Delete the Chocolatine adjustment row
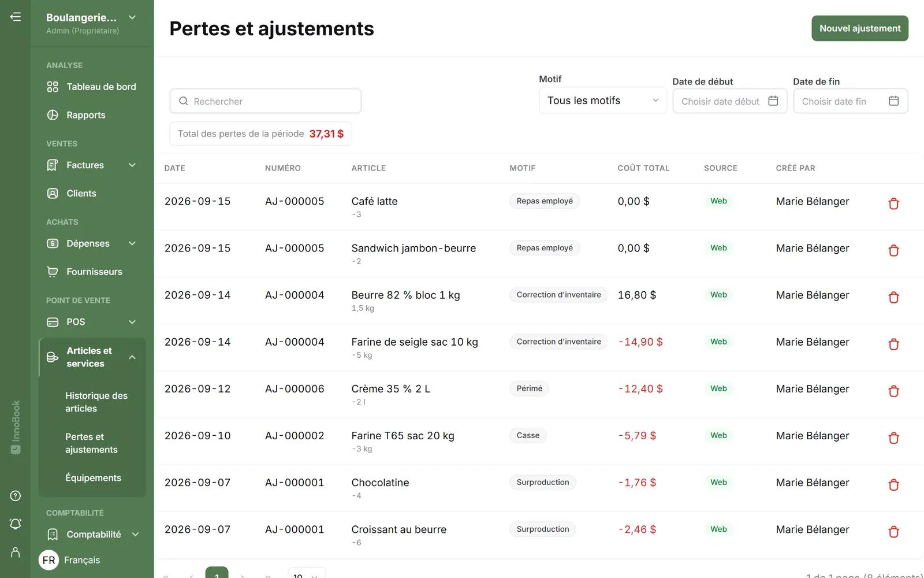924x578 pixels. coord(893,484)
